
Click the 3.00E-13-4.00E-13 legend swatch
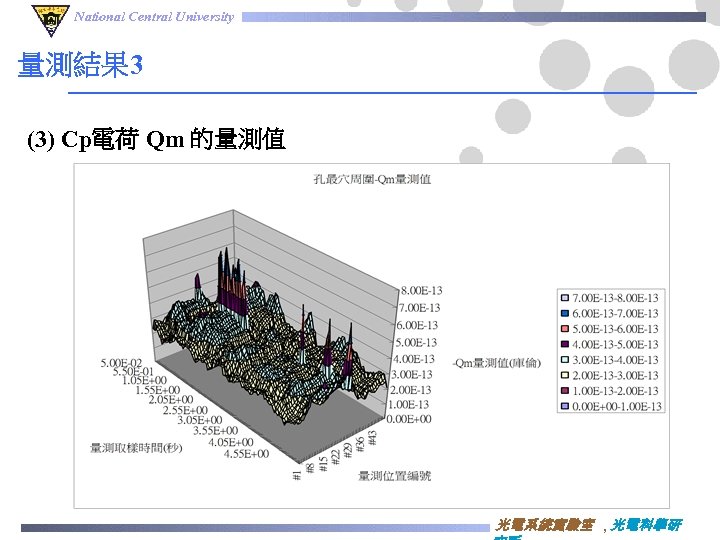coord(565,360)
